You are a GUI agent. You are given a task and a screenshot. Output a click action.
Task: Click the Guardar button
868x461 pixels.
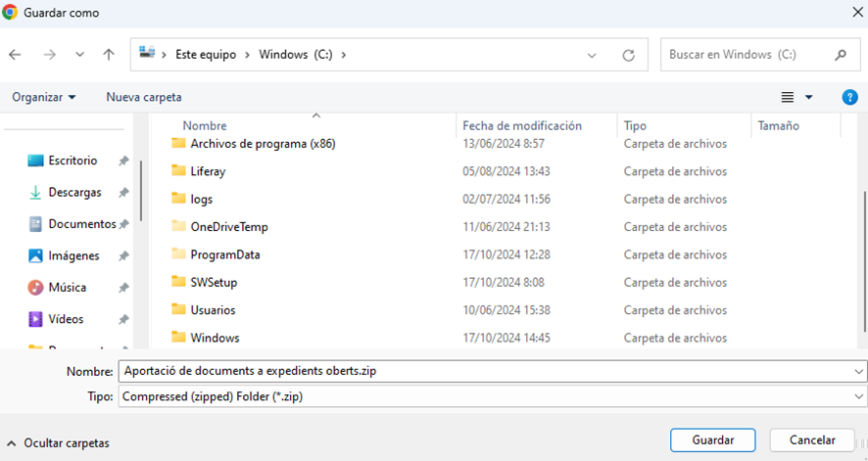[713, 440]
